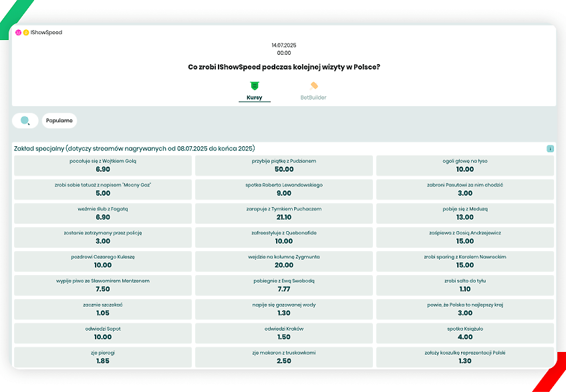Select the Kursy tab
This screenshot has height=392, width=566.
tap(255, 91)
